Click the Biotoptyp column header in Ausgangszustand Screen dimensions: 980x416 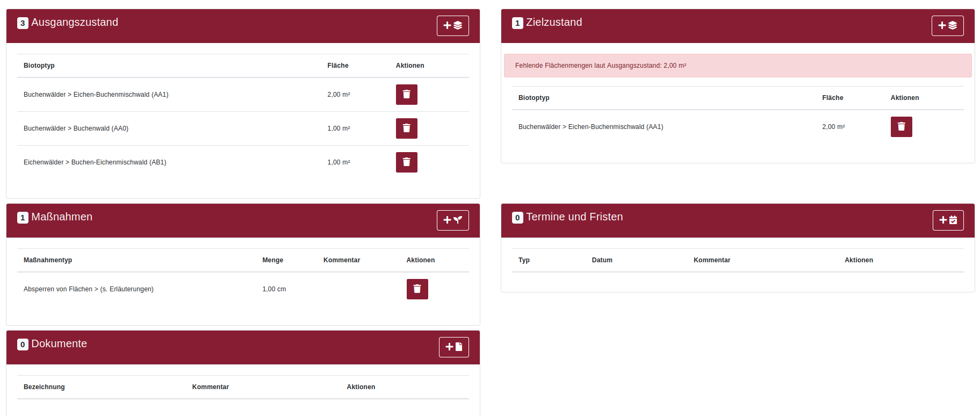tap(39, 66)
